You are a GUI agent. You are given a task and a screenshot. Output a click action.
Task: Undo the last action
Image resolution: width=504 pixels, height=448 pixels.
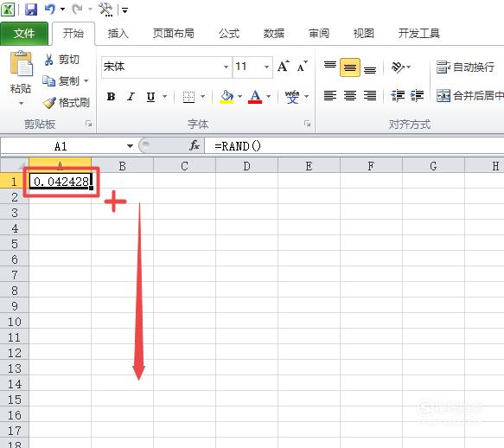pyautogui.click(x=50, y=10)
